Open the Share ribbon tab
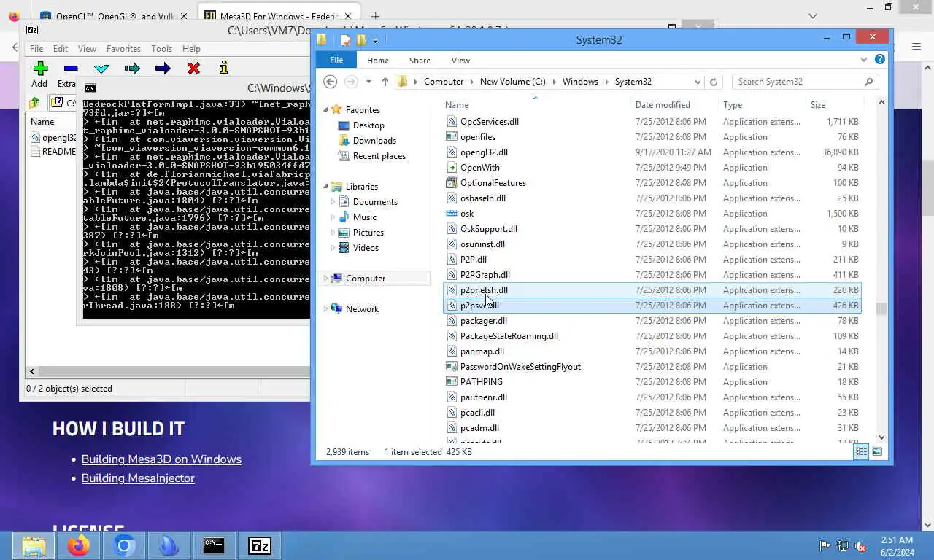This screenshot has width=934, height=560. pos(420,61)
